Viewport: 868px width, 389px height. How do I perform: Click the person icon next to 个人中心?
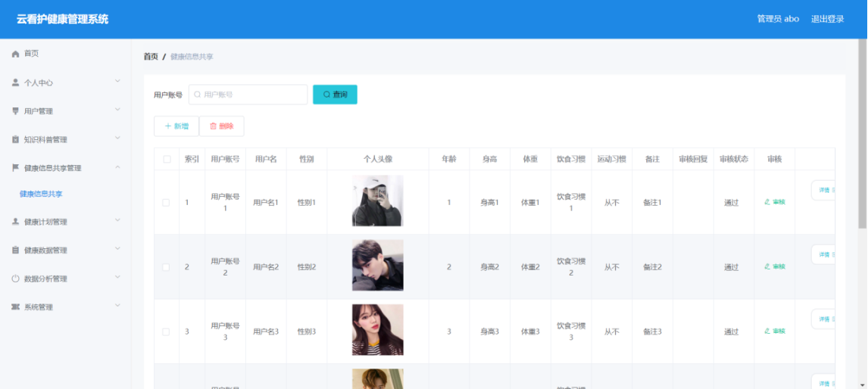pyautogui.click(x=15, y=82)
